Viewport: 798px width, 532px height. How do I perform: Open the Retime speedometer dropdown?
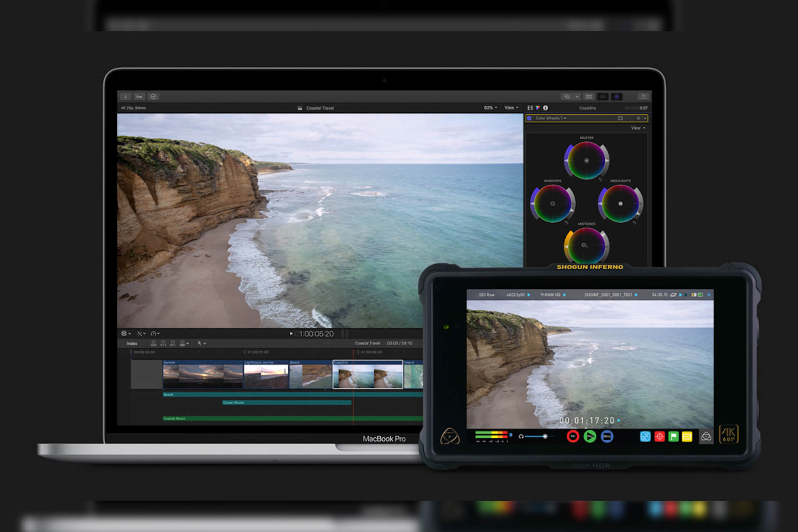tap(155, 333)
